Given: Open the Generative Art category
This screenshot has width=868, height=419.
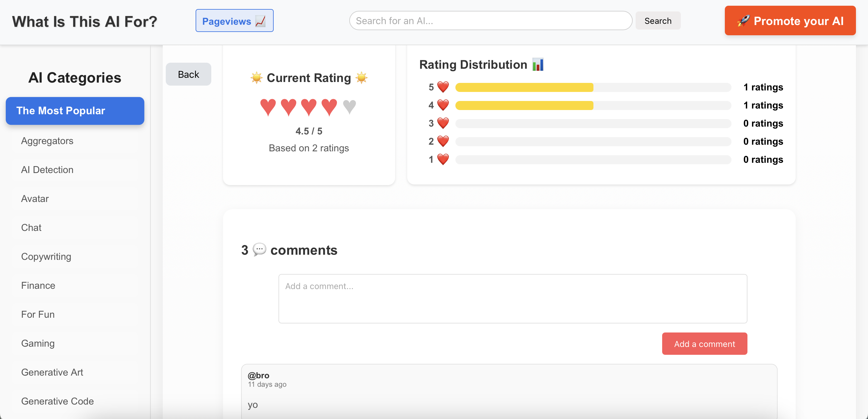Looking at the screenshot, I should pyautogui.click(x=52, y=372).
